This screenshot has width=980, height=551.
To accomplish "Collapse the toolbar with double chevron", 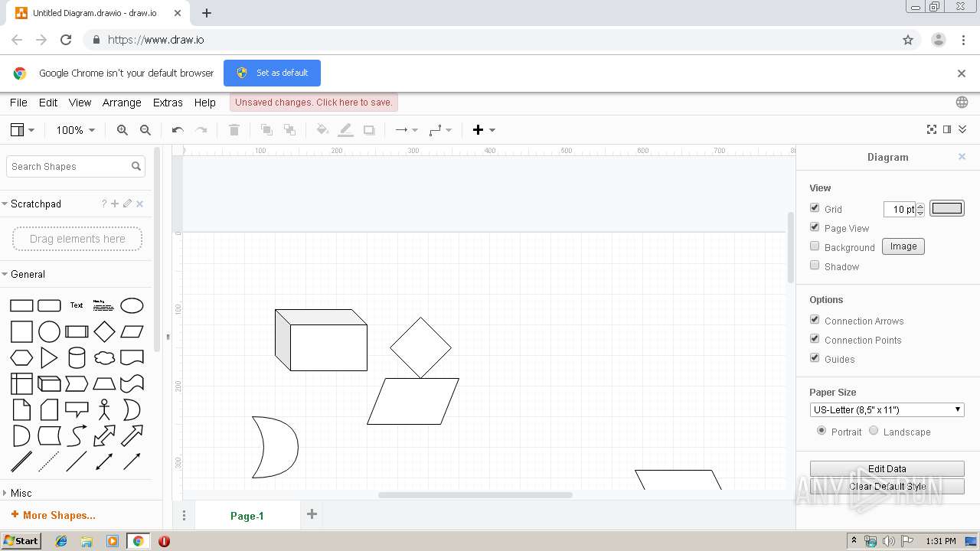I will (962, 129).
